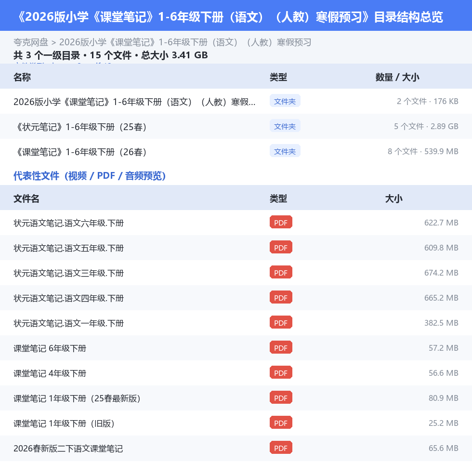Open file 状元语文笔记.语文四年级.下册

coord(68,298)
